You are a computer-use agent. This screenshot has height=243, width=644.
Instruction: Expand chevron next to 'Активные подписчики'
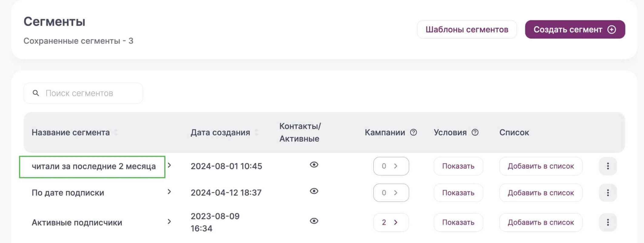click(169, 221)
